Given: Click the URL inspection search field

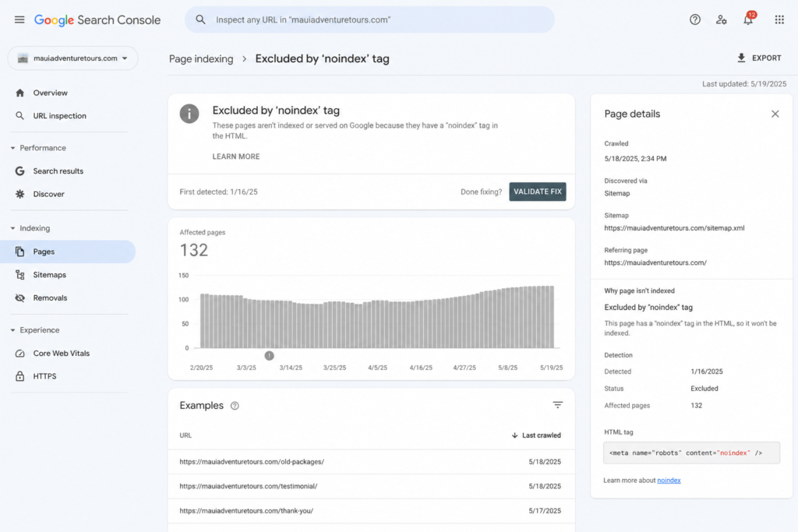Looking at the screenshot, I should 369,19.
